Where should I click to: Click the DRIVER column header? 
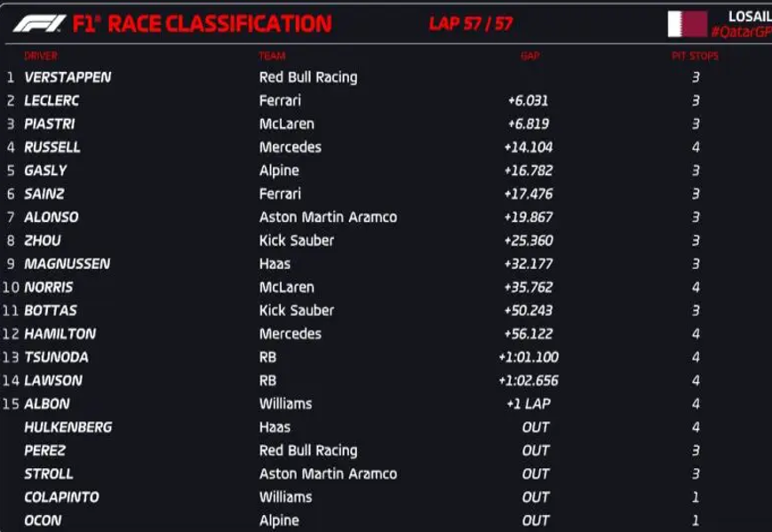(x=41, y=56)
